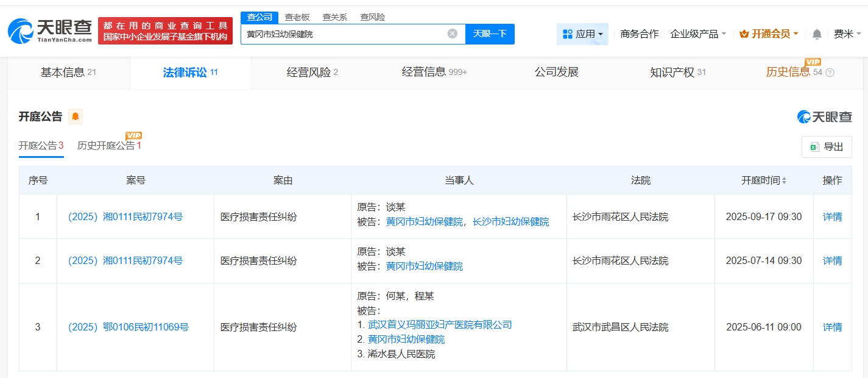The width and height of the screenshot is (868, 378).
Task: Click the notification bell in top bar
Action: pos(817,34)
